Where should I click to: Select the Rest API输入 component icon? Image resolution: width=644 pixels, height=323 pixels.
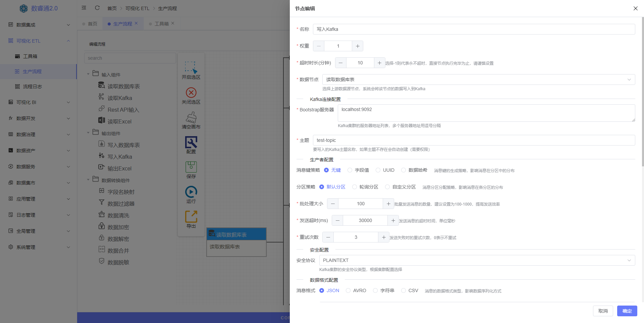102,109
